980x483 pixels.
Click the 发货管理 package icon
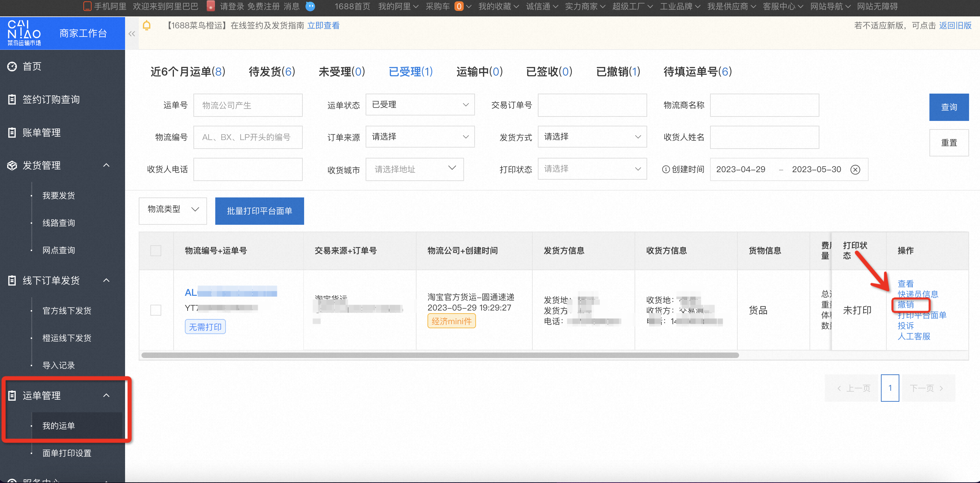pyautogui.click(x=12, y=165)
